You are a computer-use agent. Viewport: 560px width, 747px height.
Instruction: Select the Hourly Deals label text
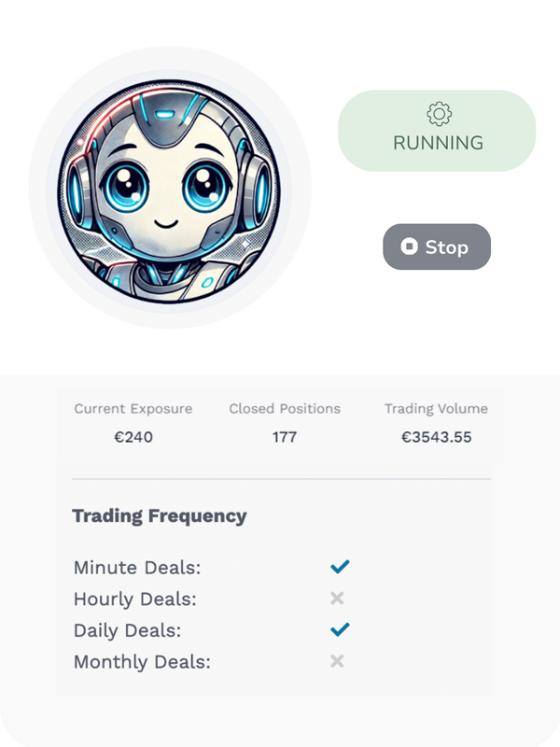pyautogui.click(x=135, y=599)
